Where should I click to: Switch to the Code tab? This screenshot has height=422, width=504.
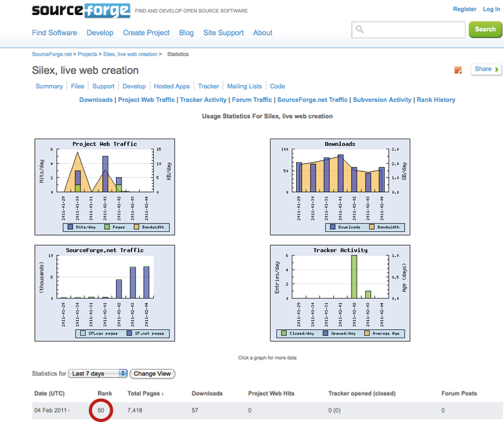point(277,86)
